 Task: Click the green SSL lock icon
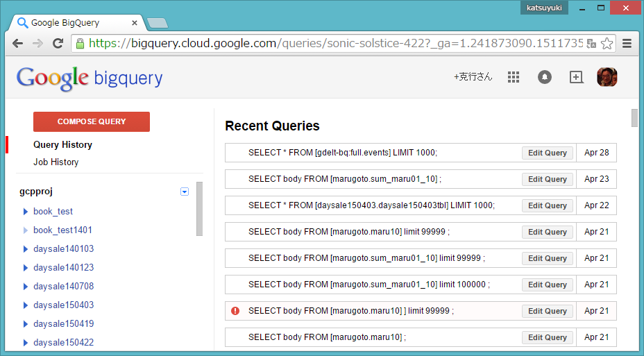click(x=80, y=43)
